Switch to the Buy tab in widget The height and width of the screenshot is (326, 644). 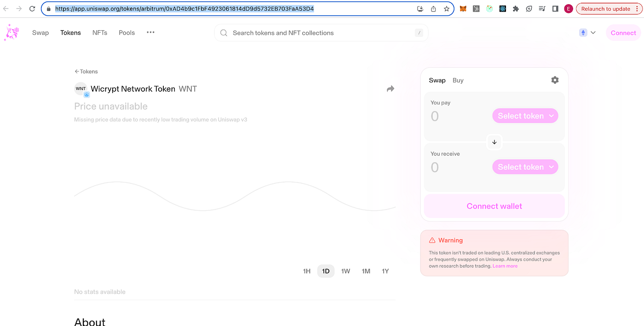[458, 80]
